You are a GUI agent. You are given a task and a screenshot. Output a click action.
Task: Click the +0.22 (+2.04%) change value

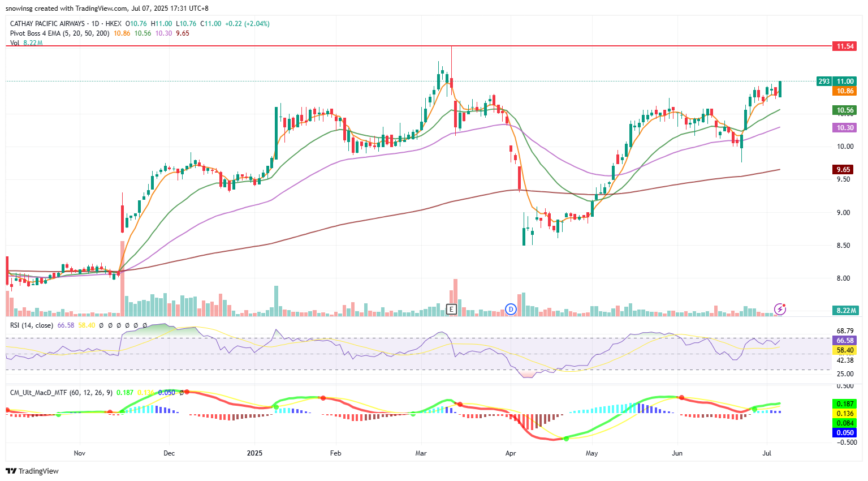click(247, 24)
